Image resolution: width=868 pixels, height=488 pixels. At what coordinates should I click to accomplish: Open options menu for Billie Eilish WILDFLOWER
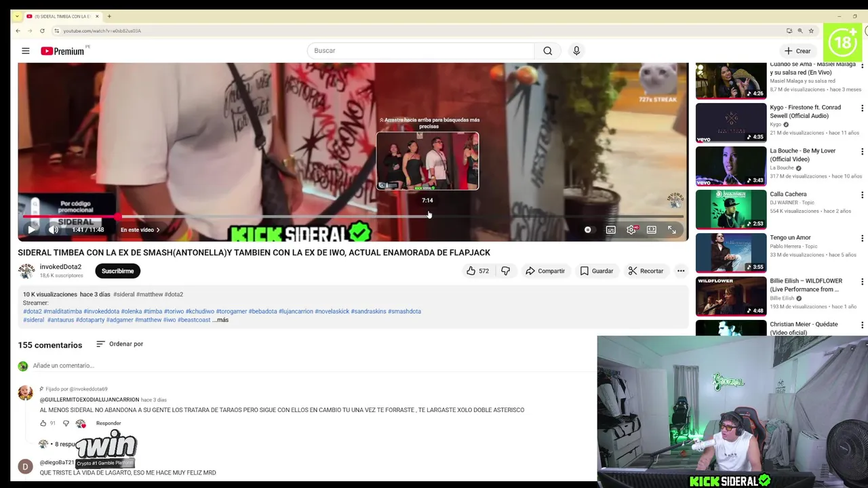pos(862,282)
